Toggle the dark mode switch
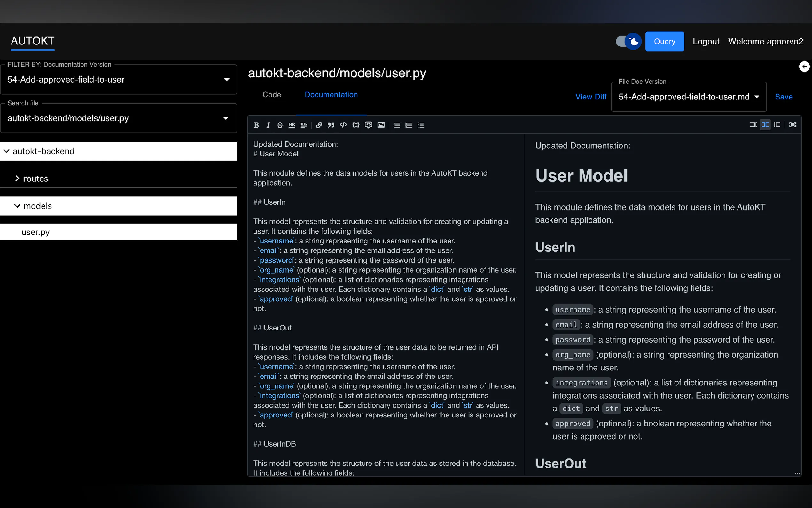The image size is (812, 508). tap(628, 41)
